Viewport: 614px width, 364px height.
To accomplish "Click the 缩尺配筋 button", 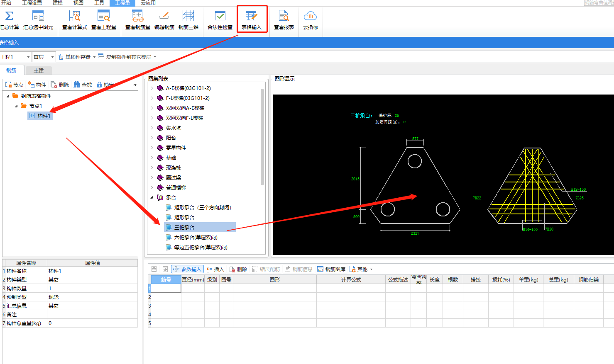I will click(266, 269).
